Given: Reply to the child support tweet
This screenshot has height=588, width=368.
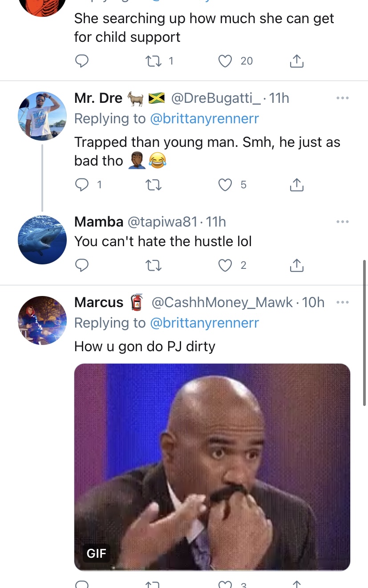Looking at the screenshot, I should [x=81, y=61].
